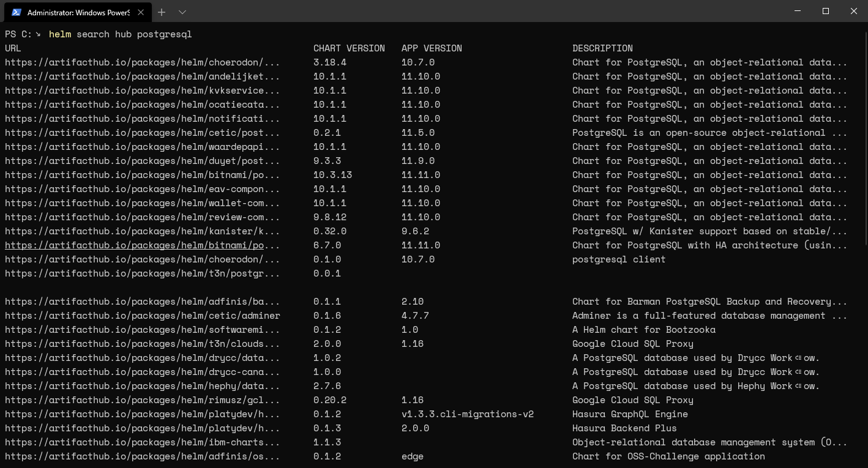Click chart version 3.18.4
Image resolution: width=868 pixels, height=468 pixels.
[330, 62]
